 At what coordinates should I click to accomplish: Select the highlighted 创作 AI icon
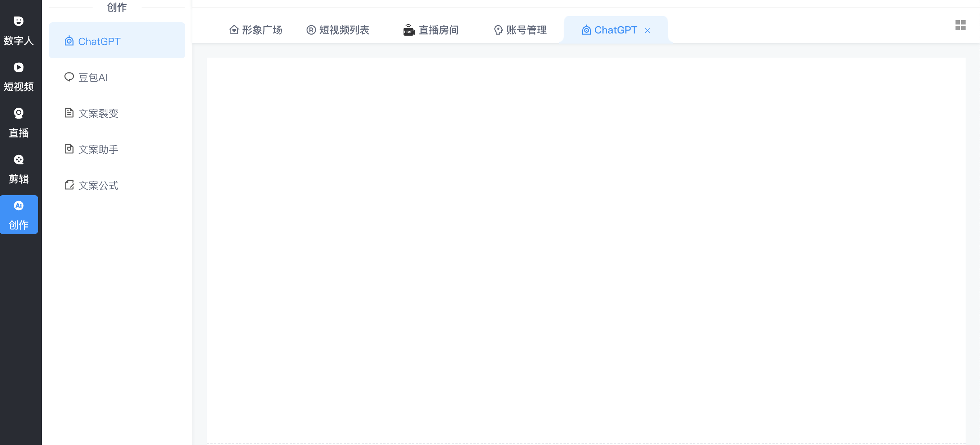tap(19, 205)
